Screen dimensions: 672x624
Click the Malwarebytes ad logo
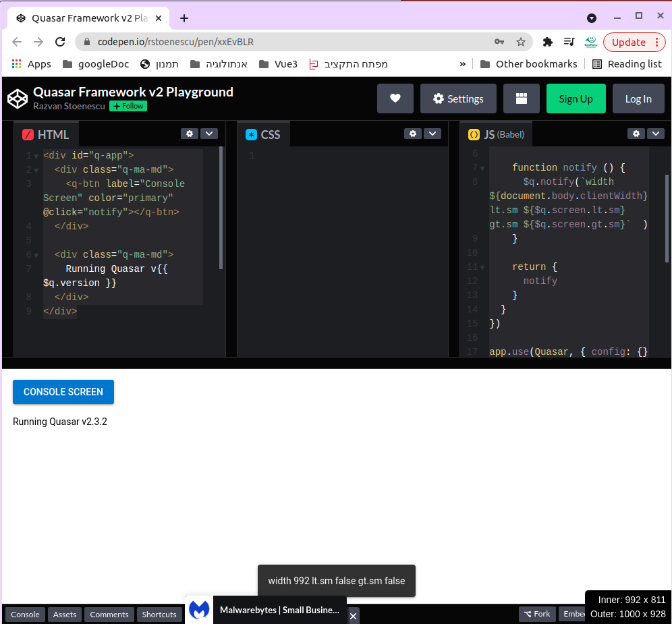coord(199,610)
